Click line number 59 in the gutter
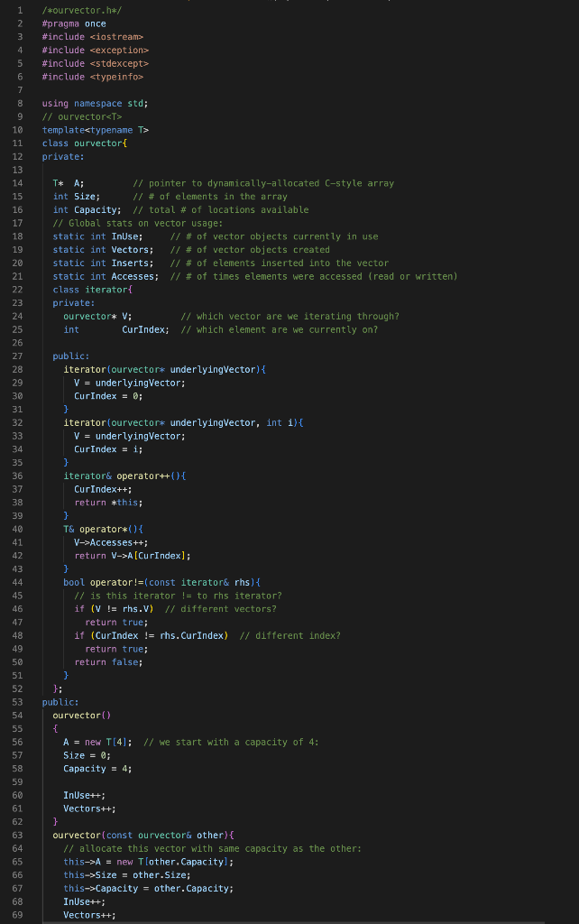Image resolution: width=579 pixels, height=924 pixels. (18, 782)
